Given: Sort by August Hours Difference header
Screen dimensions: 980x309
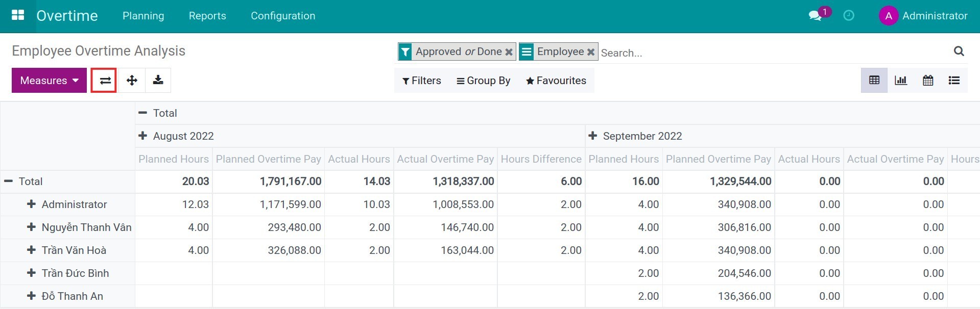Looking at the screenshot, I should [x=541, y=159].
